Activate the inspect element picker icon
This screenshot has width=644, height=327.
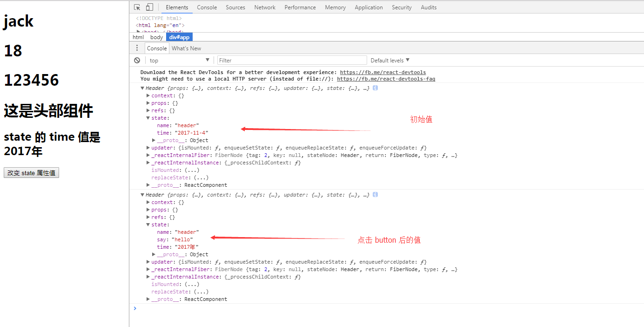137,7
